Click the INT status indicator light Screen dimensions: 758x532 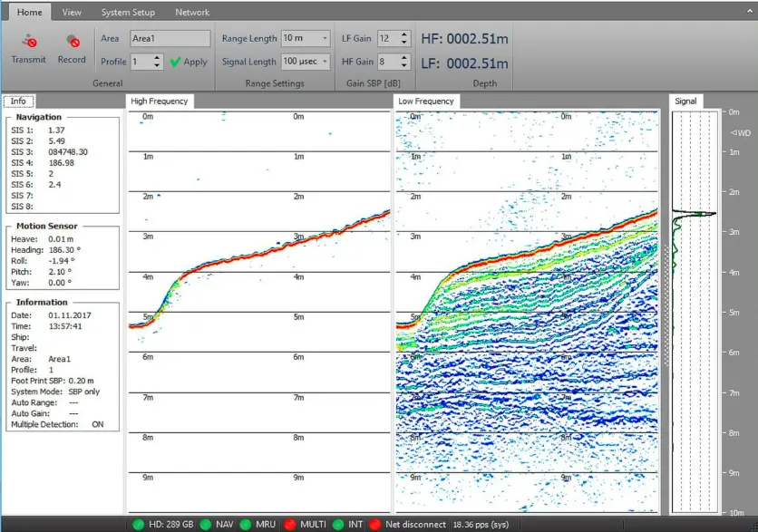coord(338,524)
